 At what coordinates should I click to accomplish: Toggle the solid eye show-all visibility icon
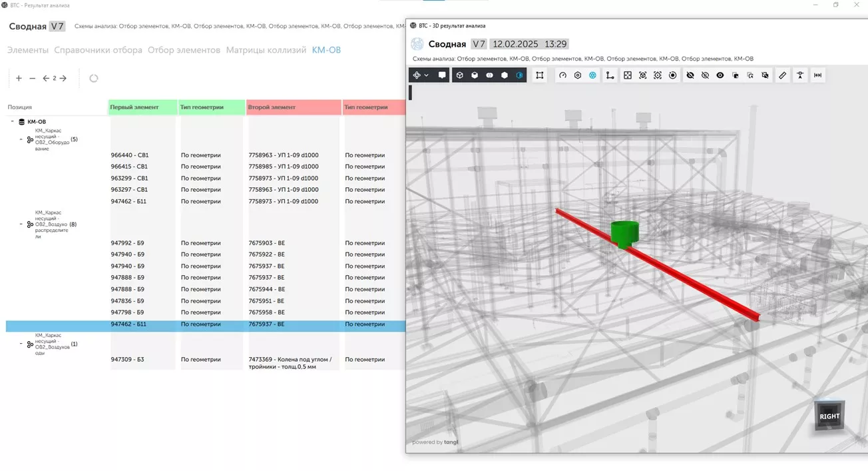720,75
